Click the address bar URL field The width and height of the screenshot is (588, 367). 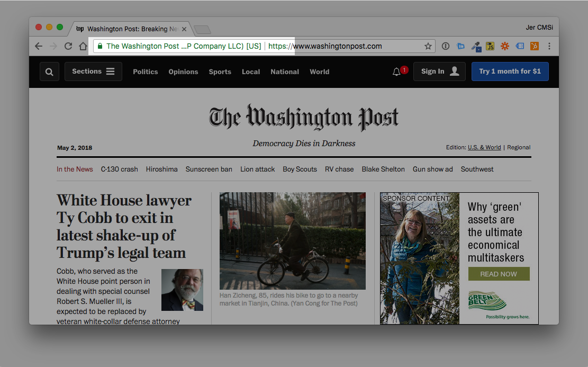tap(264, 46)
